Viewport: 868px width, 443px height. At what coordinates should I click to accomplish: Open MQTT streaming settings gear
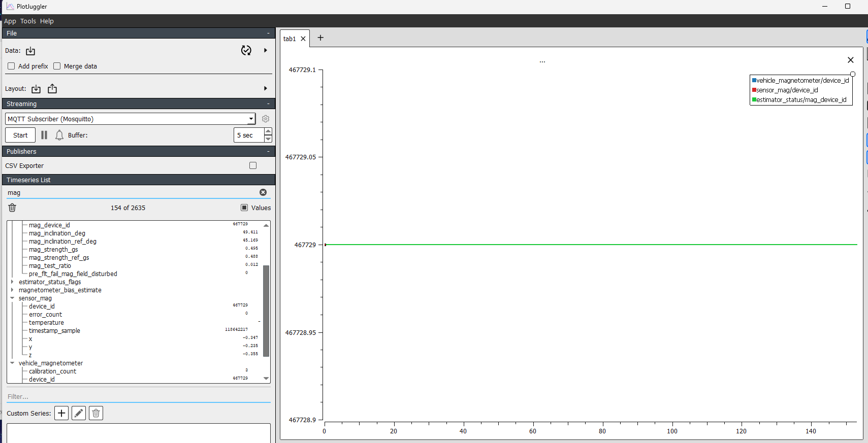coord(266,119)
